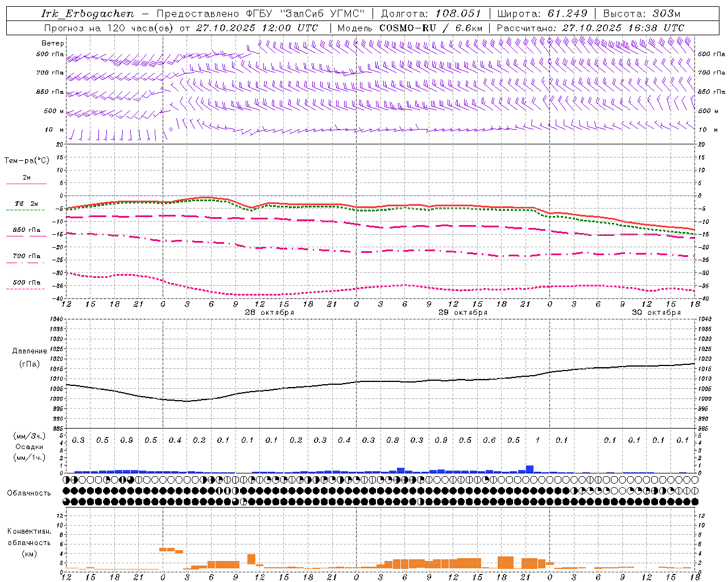
Task: Click the tallest blue hourly precipitation bar
Action: pos(530,469)
